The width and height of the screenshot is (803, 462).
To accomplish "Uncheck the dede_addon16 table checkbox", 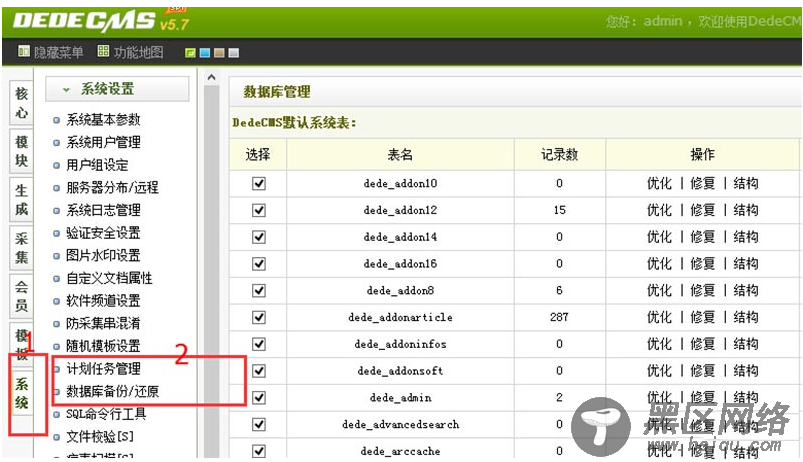I will pyautogui.click(x=259, y=264).
